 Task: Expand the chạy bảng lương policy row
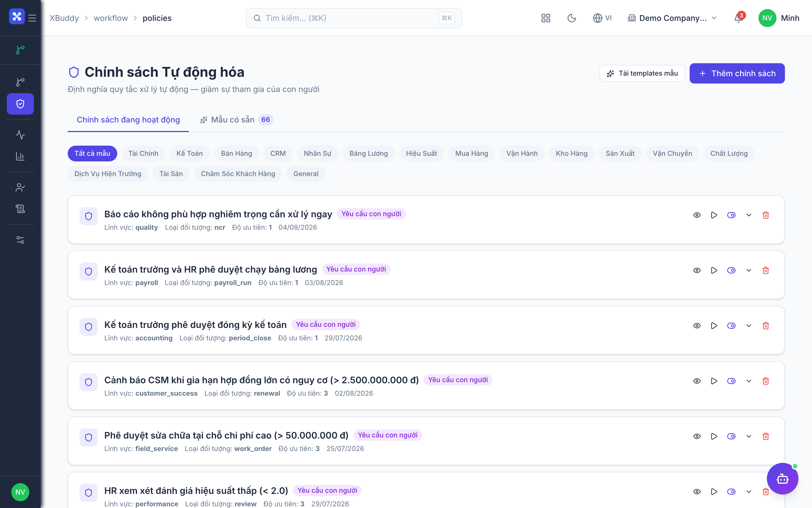coord(749,270)
